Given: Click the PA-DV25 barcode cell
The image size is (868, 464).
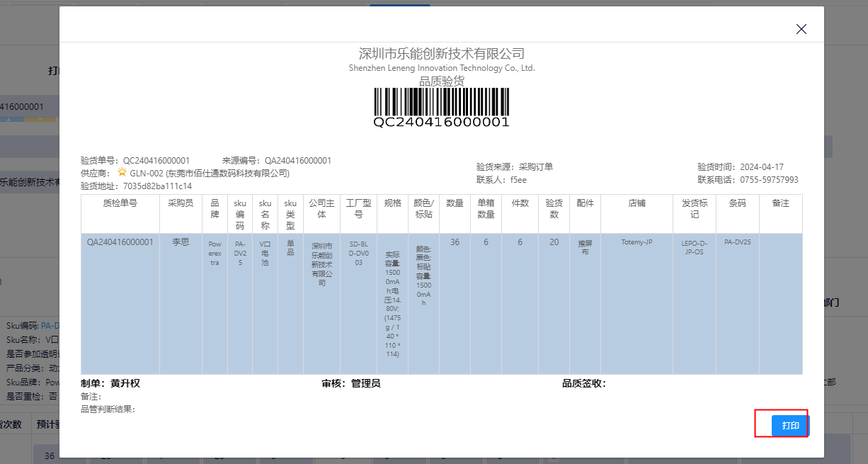Looking at the screenshot, I should pyautogui.click(x=737, y=242).
